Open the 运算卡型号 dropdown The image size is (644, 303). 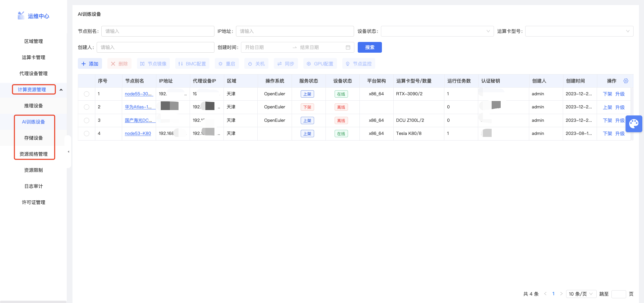point(579,31)
